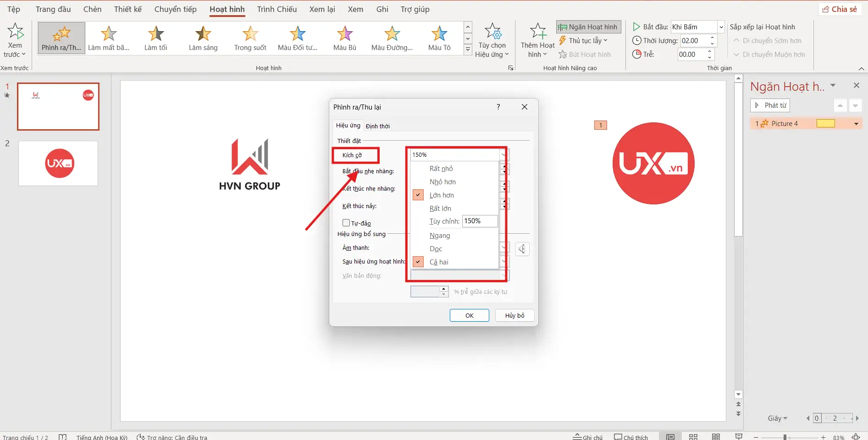Open the "Bắt đầu: Khi Bấm" dropdown
This screenshot has width=868, height=440.
[x=720, y=27]
